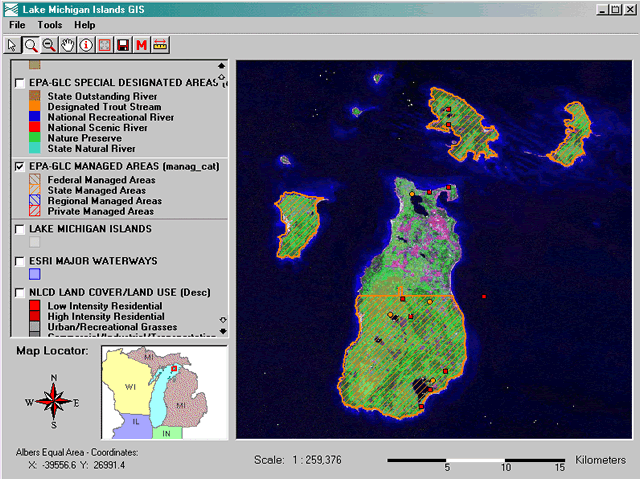Click IN state in Map Locator

167,433
